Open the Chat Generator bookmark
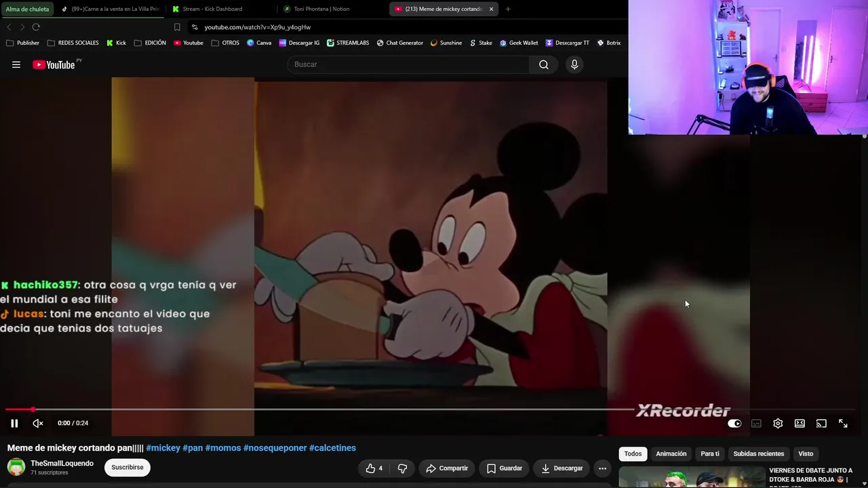 (x=399, y=43)
